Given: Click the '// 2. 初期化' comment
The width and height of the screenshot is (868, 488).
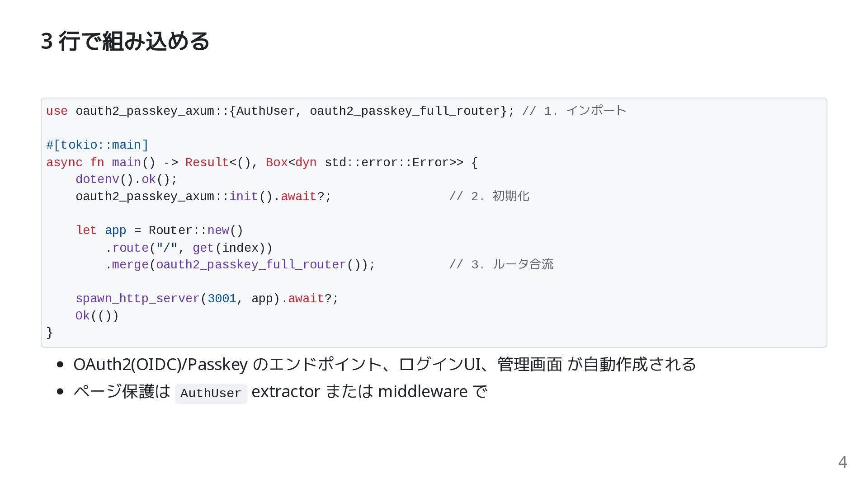Looking at the screenshot, I should coord(489,197).
